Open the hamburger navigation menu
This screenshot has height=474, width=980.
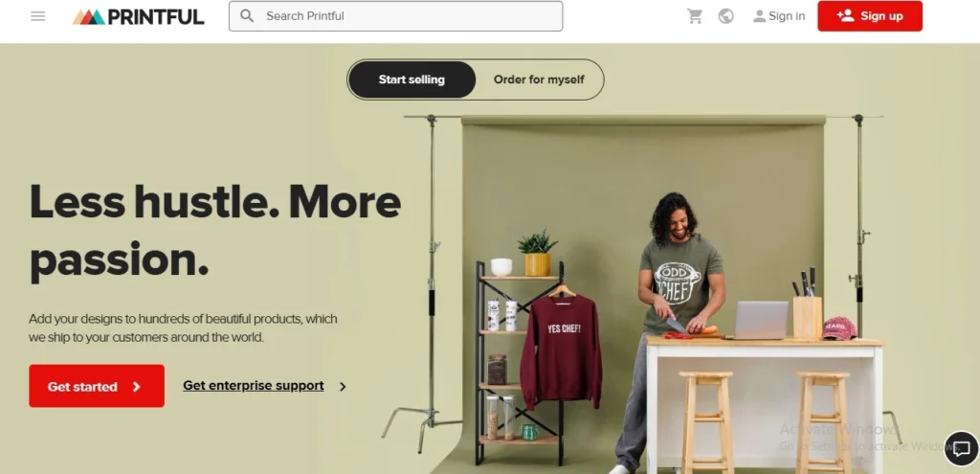(x=38, y=16)
